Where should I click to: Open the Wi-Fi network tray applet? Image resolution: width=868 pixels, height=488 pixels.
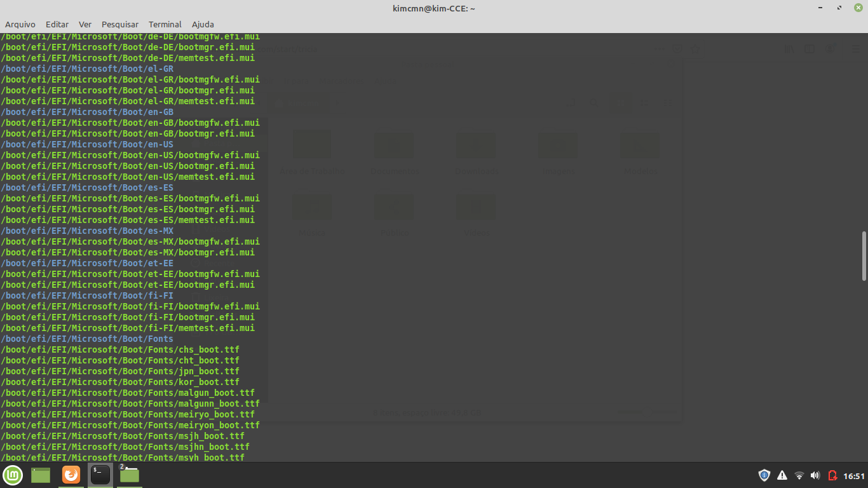(x=799, y=475)
